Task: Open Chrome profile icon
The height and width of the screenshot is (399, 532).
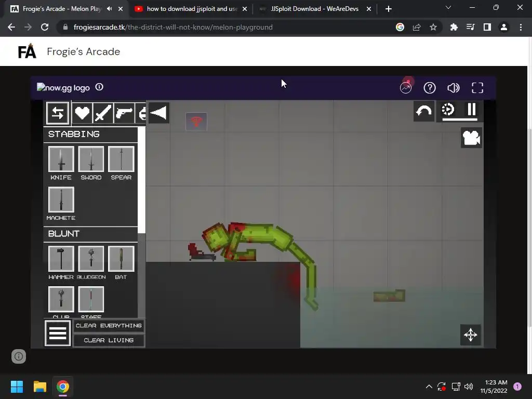Action: click(504, 27)
